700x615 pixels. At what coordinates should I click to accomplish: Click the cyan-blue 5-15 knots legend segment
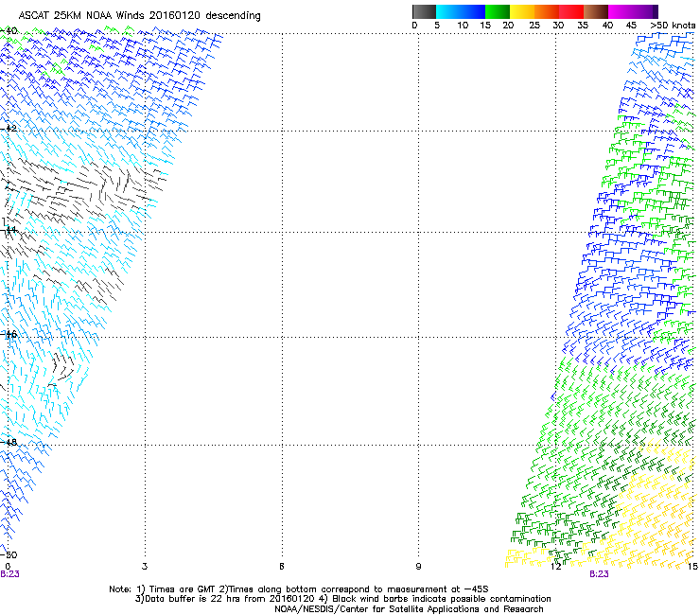pos(461,11)
